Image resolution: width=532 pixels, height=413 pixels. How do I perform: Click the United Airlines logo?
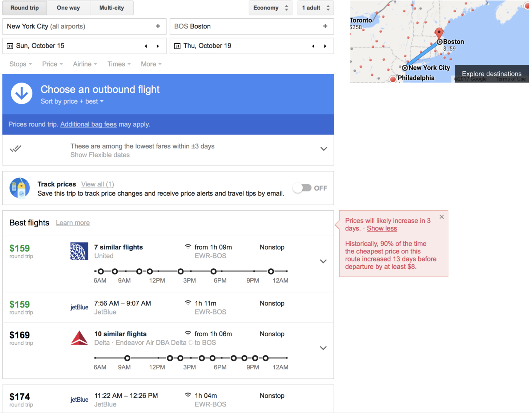(79, 251)
